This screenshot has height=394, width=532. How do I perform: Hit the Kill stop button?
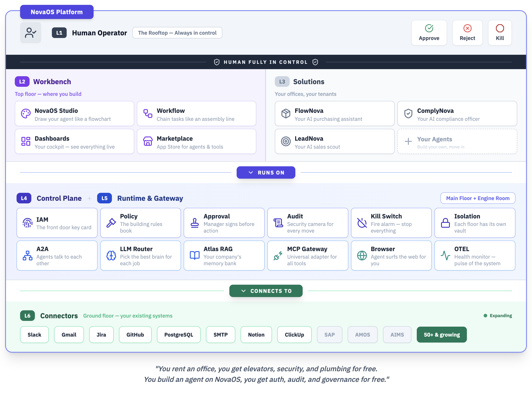[500, 33]
